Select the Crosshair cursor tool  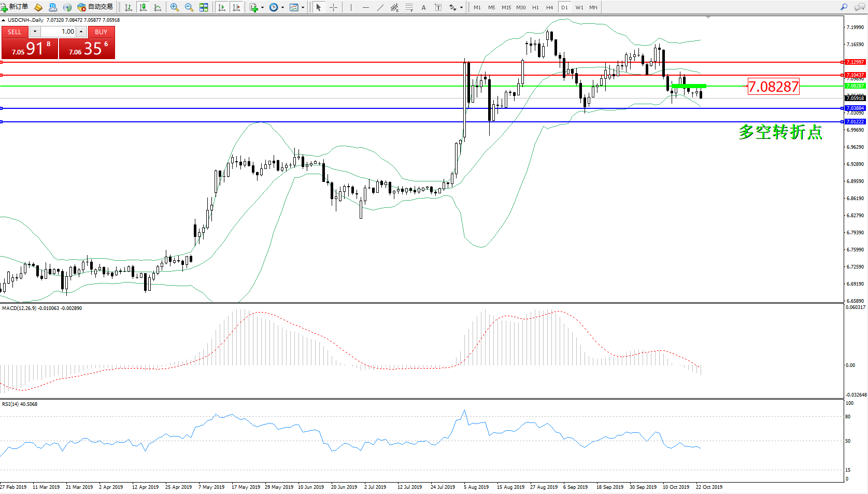click(333, 7)
